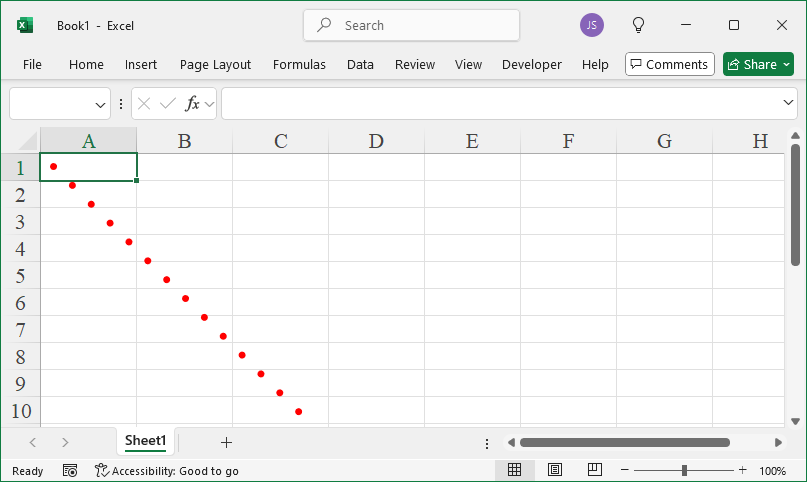The height and width of the screenshot is (482, 807).
Task: Click the macro recording status bar icon
Action: [70, 471]
